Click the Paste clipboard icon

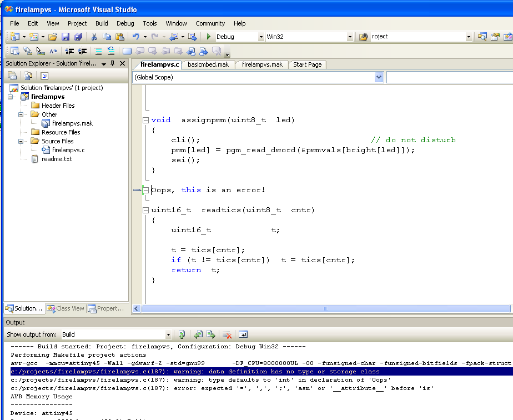click(119, 37)
